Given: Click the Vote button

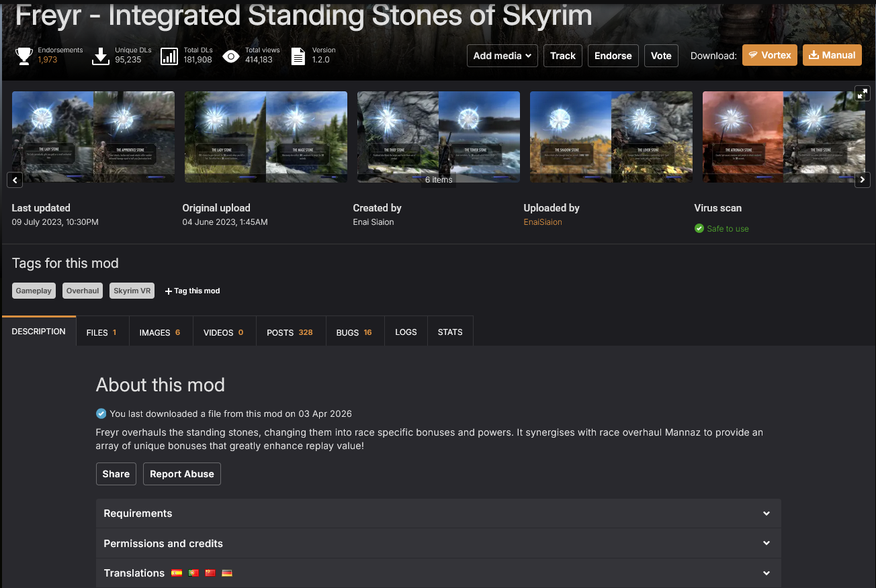Looking at the screenshot, I should (x=661, y=56).
